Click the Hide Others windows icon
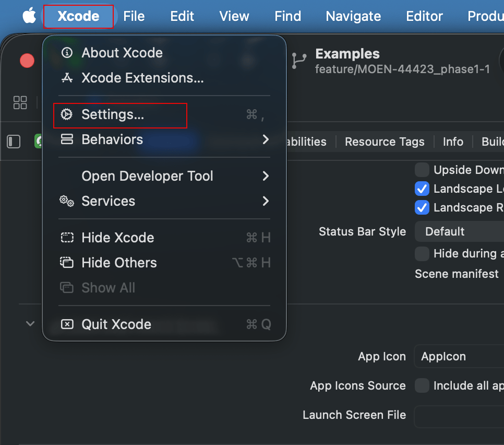Screen dimensions: 504x445 67,263
